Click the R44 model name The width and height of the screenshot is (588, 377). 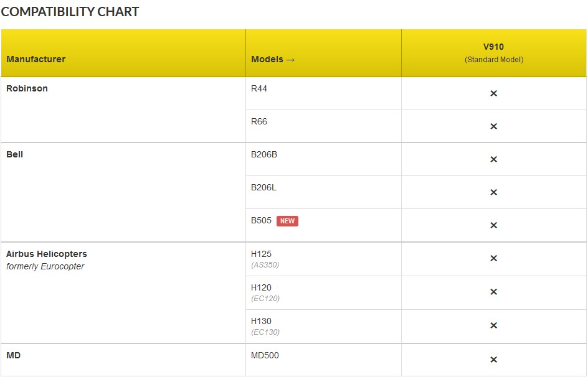tap(259, 88)
